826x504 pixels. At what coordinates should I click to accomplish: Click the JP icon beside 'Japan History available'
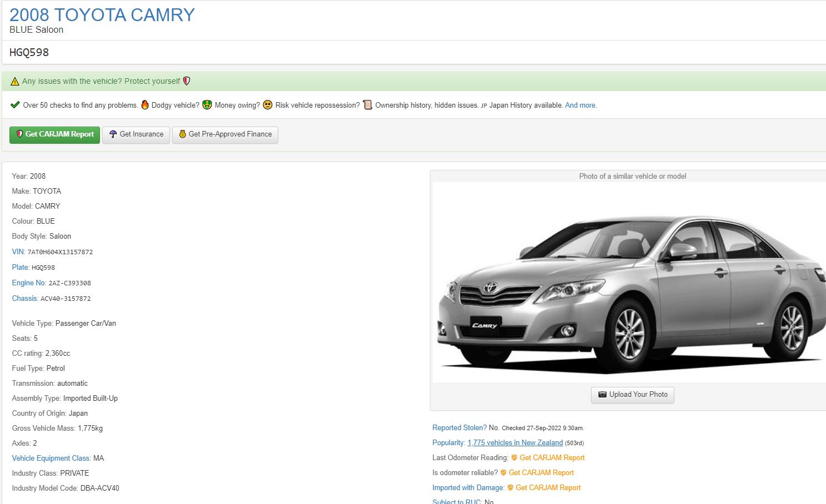[484, 105]
